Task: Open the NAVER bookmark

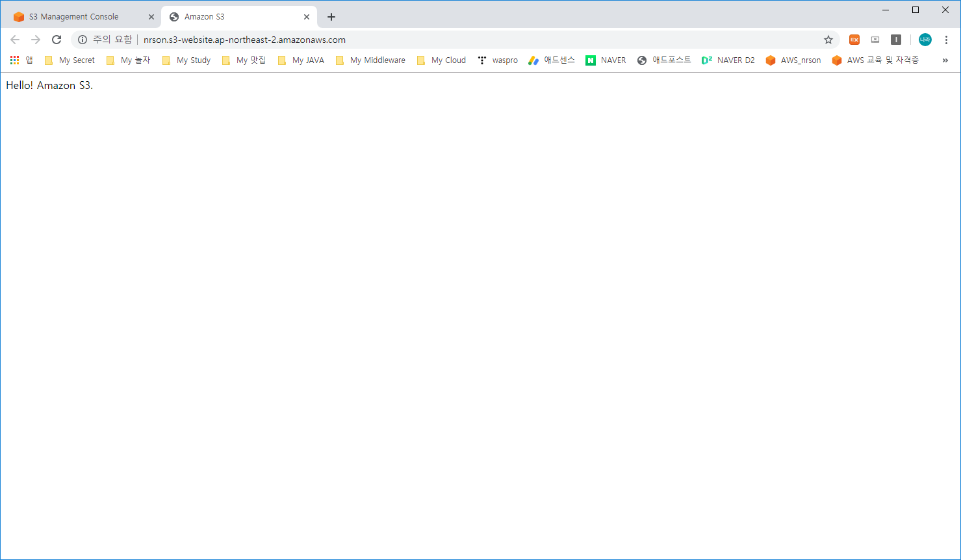Action: [606, 60]
